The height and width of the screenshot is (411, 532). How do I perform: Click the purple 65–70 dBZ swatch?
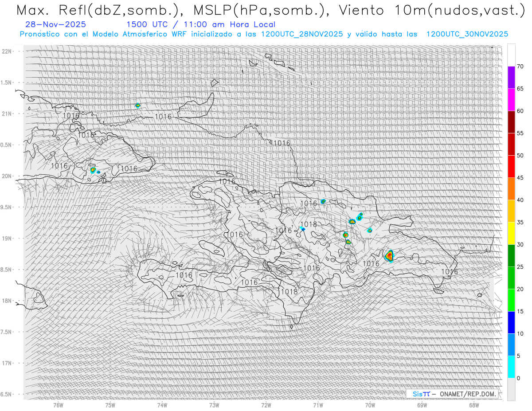click(511, 77)
